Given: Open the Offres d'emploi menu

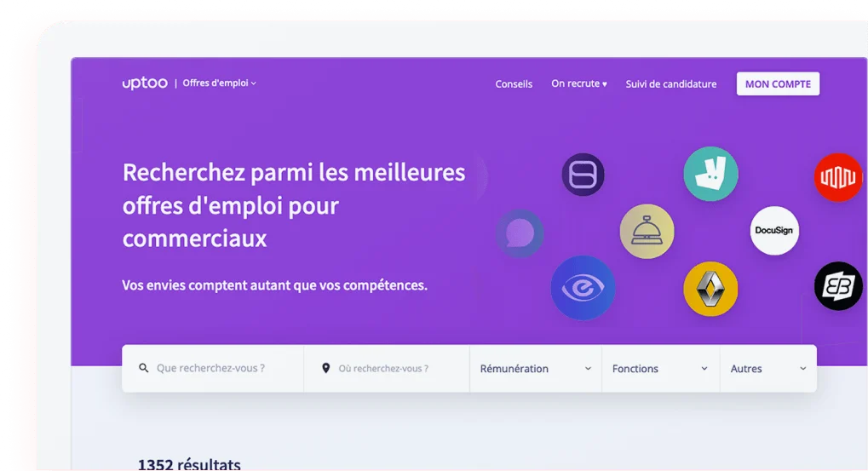Looking at the screenshot, I should [219, 83].
